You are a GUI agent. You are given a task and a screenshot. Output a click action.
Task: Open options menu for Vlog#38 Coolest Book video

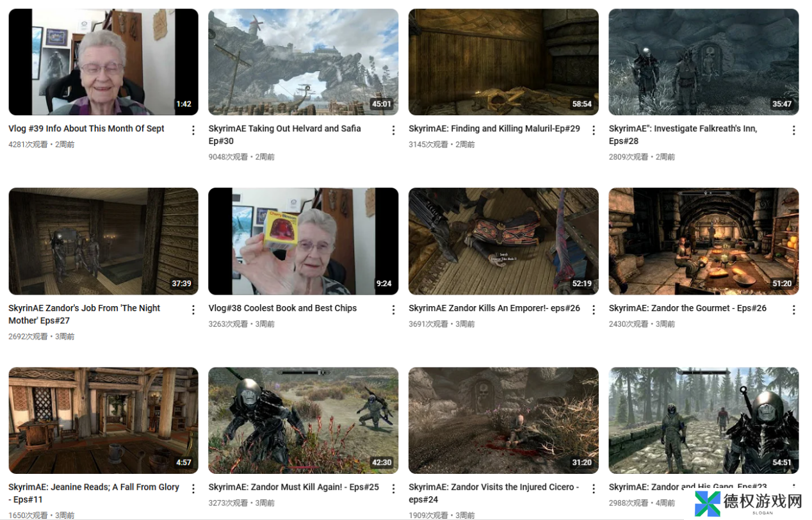(394, 310)
